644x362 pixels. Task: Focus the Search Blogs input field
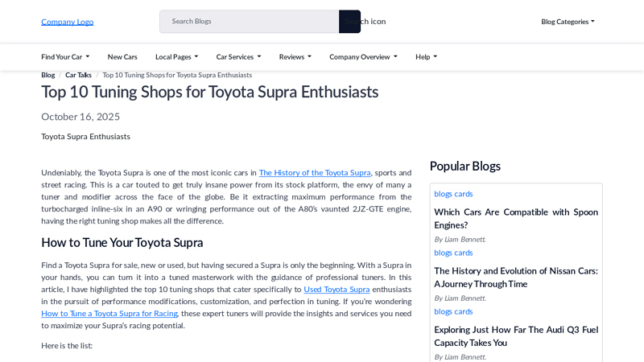coord(250,22)
